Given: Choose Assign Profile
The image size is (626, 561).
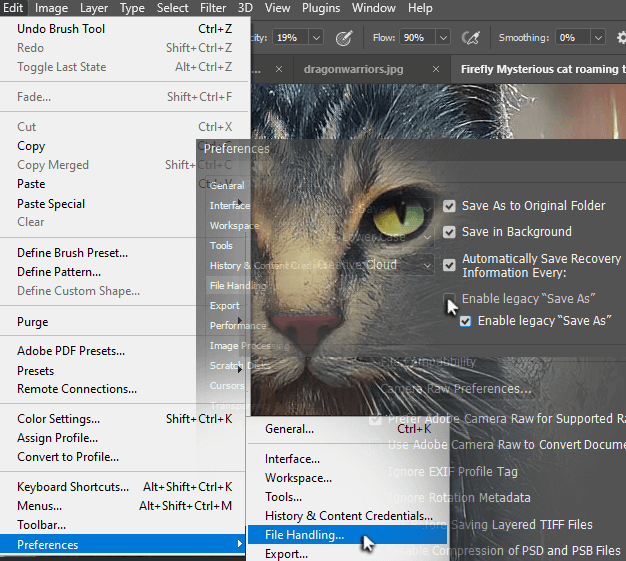Looking at the screenshot, I should tap(125, 438).
